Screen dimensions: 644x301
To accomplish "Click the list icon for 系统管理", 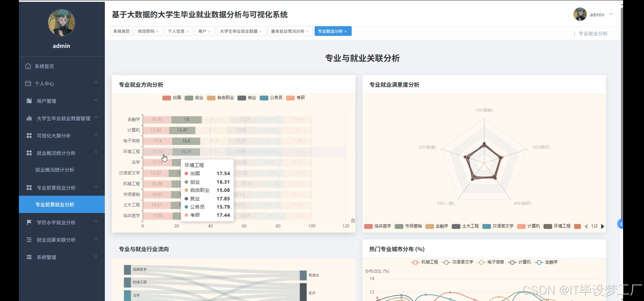I will pyautogui.click(x=29, y=257).
